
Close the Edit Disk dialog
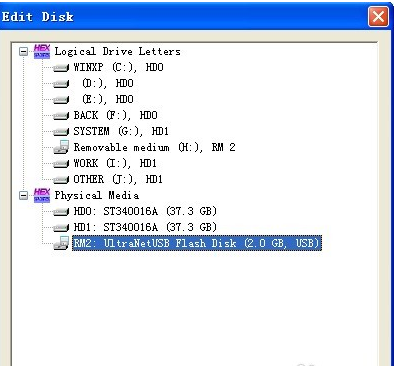pos(378,16)
